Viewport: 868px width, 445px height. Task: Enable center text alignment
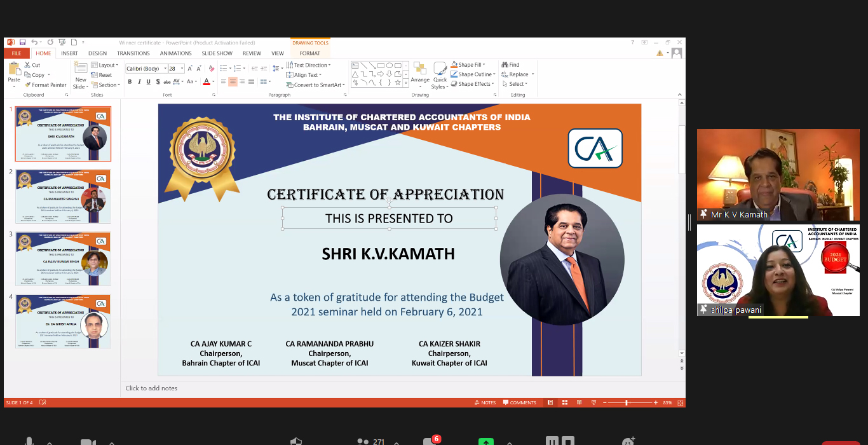(233, 81)
